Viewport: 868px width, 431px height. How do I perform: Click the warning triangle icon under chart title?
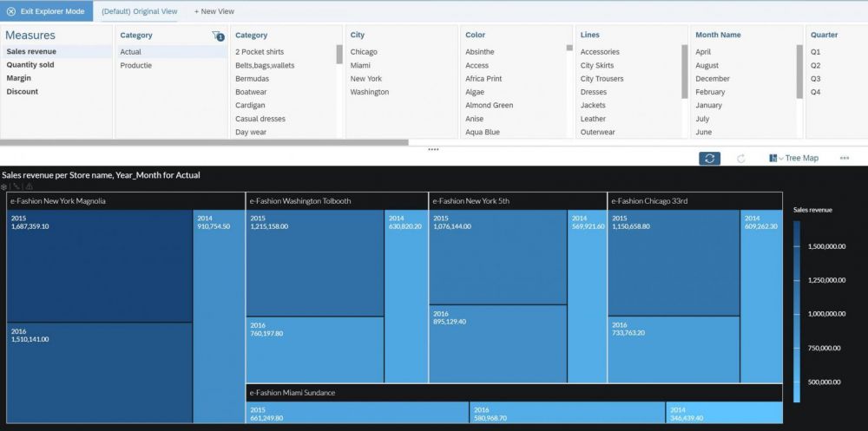(29, 186)
